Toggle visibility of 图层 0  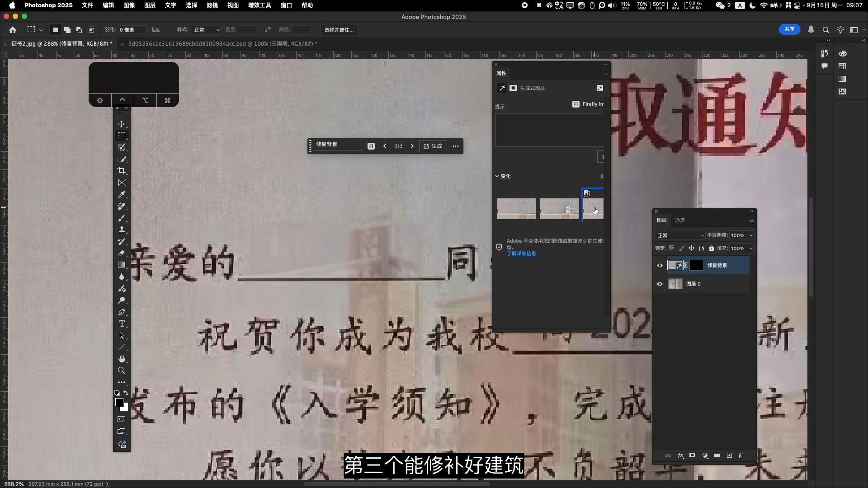pos(660,284)
